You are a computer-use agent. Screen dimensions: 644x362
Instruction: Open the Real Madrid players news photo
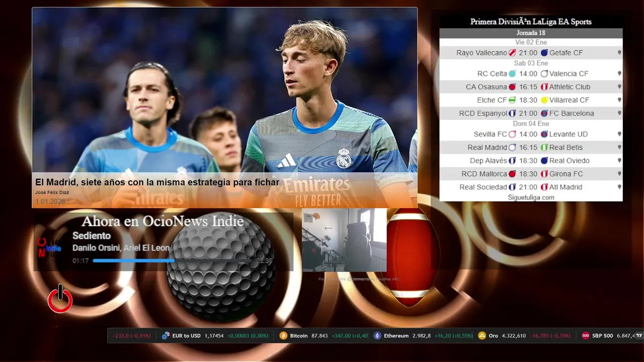pos(224,108)
